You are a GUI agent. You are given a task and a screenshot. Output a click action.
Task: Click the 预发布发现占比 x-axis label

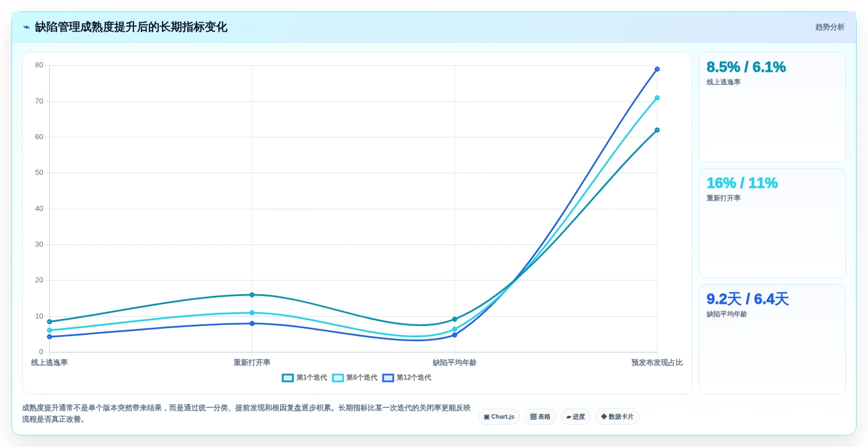(x=657, y=363)
